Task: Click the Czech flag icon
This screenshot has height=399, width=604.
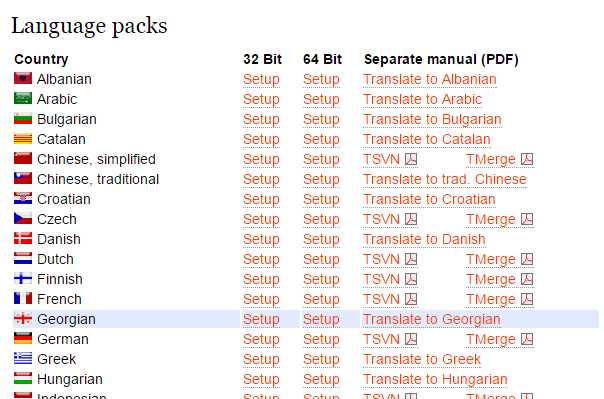Action: [x=23, y=218]
